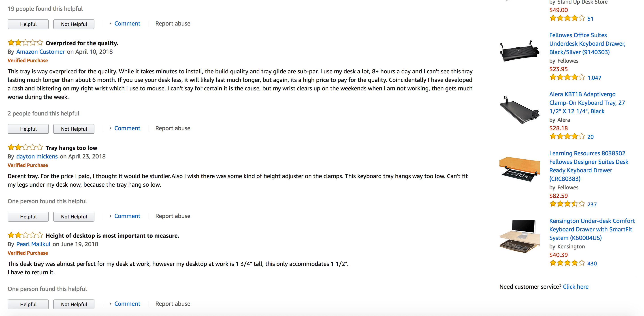Click the Learning Resources drawer star rating
Image resolution: width=644 pixels, height=316 pixels.
(x=567, y=204)
